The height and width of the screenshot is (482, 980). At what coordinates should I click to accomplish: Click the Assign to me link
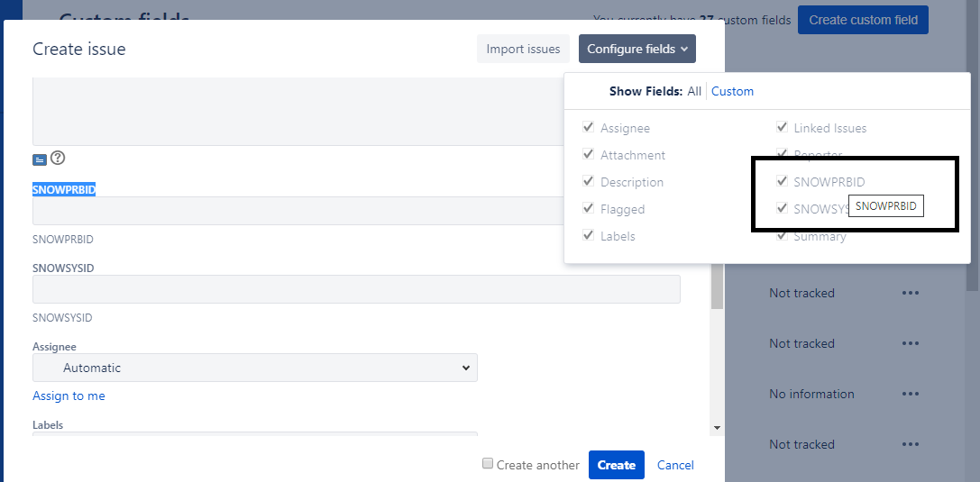point(69,396)
